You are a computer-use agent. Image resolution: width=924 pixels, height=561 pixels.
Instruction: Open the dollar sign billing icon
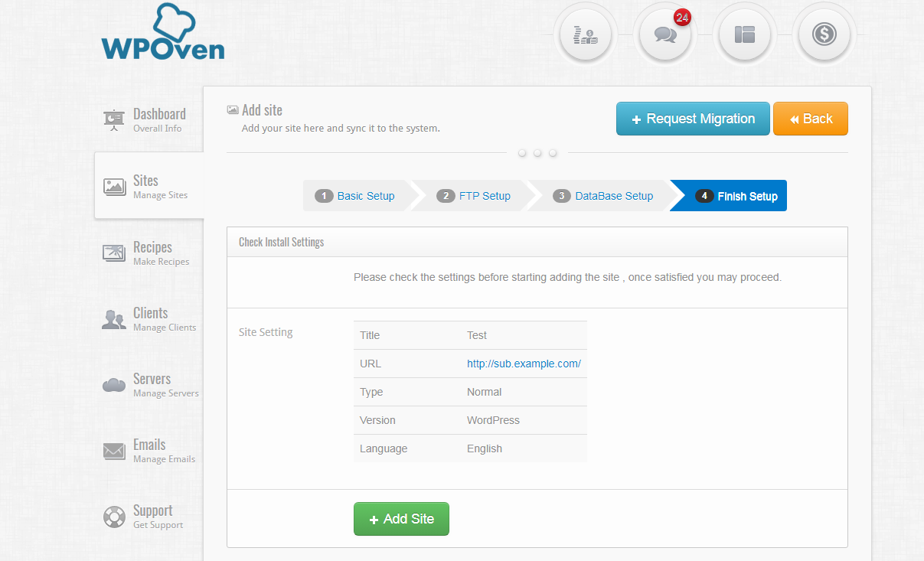tap(824, 34)
